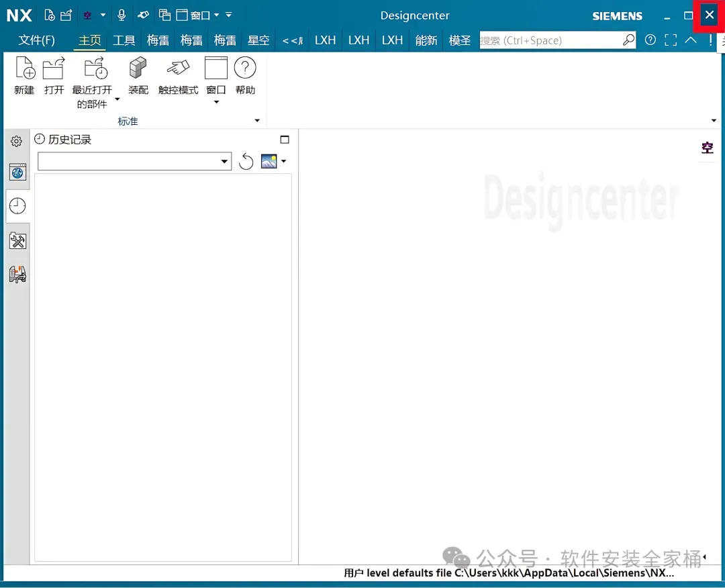Viewport: 725px width, 588px height.
Task: Click the 帮助 question mark button in the ribbon
Action: (x=245, y=75)
